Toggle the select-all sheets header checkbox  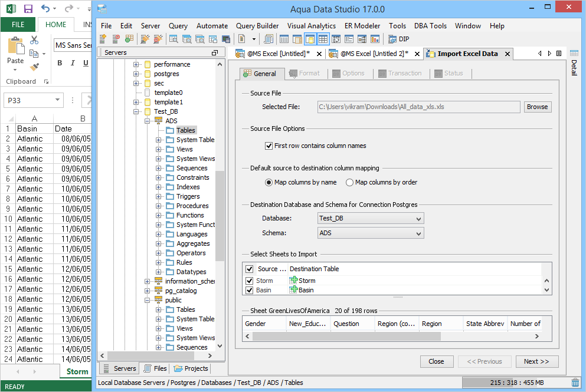pyautogui.click(x=249, y=269)
